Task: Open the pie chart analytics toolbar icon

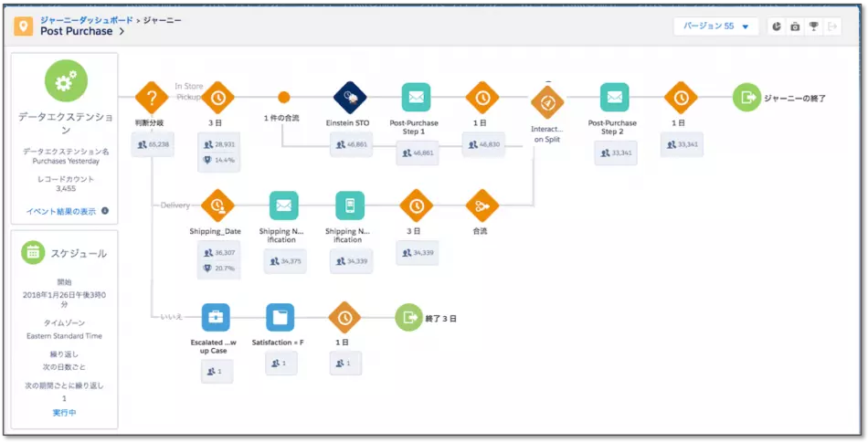Action: tap(777, 26)
